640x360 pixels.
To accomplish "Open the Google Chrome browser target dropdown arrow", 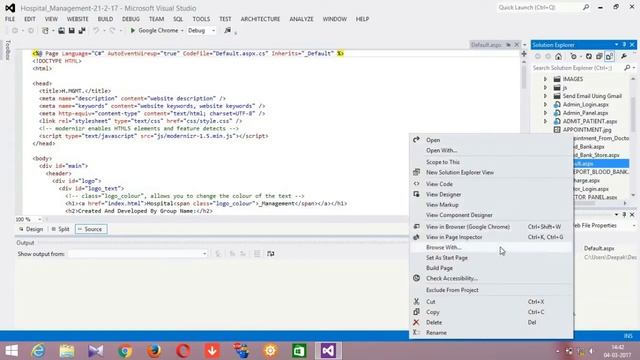I will pos(182,31).
